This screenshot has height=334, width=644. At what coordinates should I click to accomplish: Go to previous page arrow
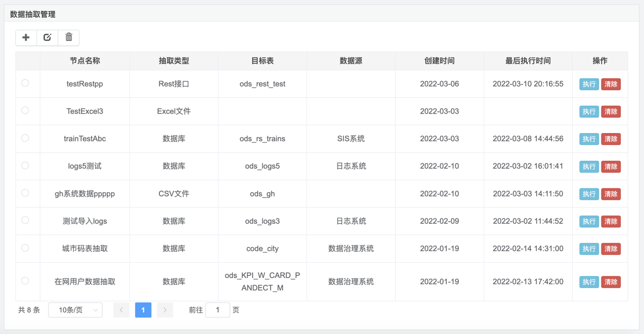(x=121, y=310)
